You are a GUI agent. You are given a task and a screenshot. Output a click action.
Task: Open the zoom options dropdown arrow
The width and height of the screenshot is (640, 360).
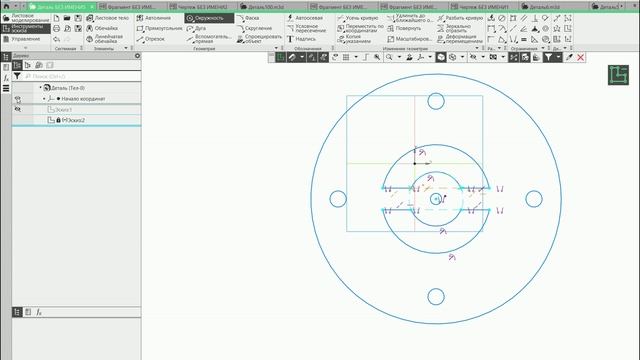[399, 58]
